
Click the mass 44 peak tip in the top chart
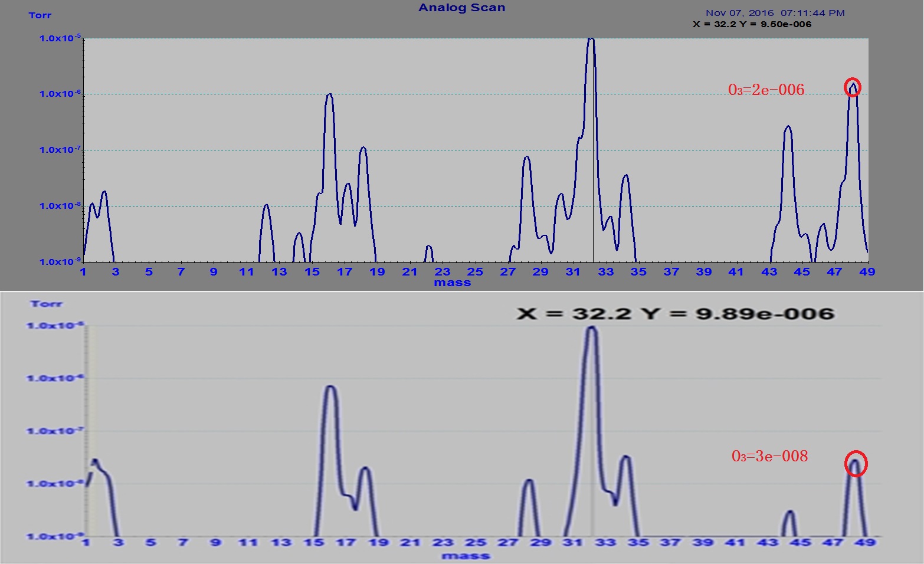click(788, 126)
